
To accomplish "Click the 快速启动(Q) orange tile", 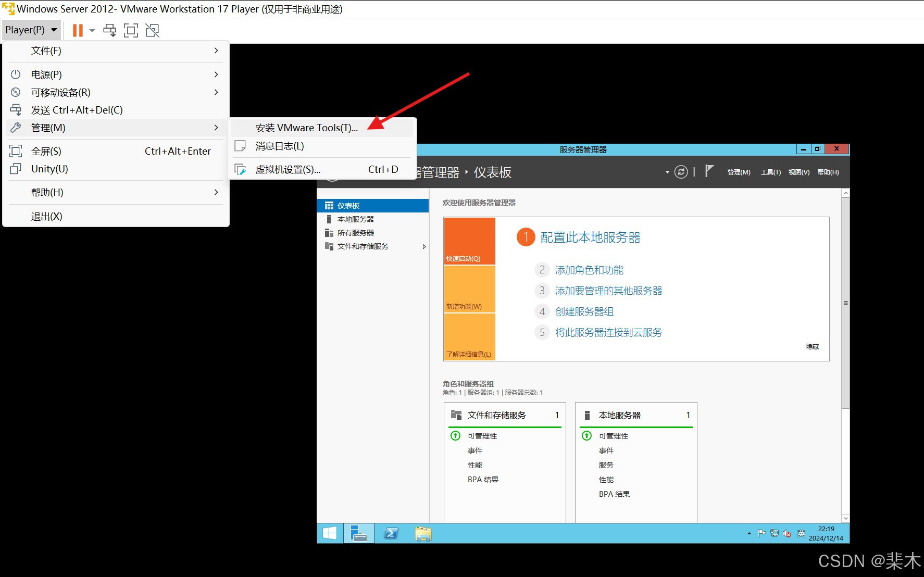I will click(469, 241).
